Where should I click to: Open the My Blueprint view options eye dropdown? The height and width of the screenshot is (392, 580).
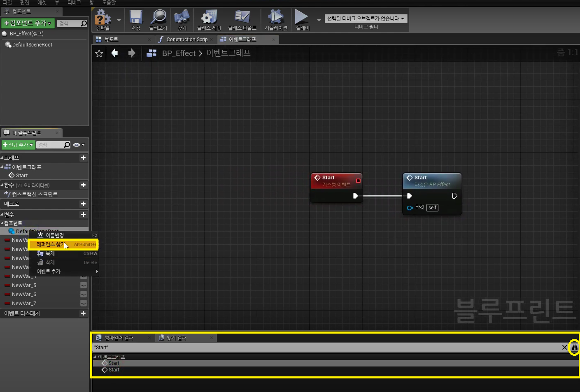(78, 145)
